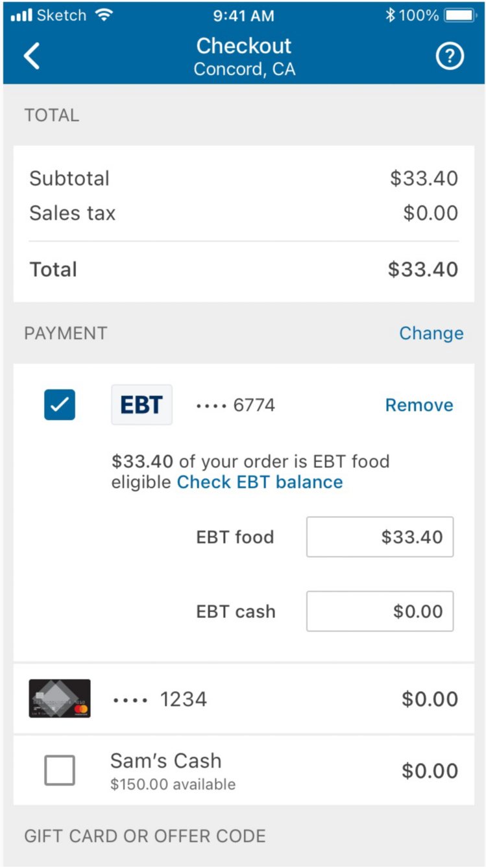This screenshot has width=486, height=868.
Task: Tap the EBT card logo
Action: [x=141, y=405]
